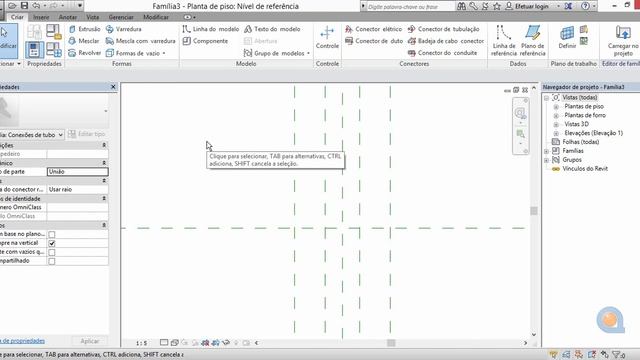Draw a Linha de referência
Screen dimensions: 640x360
(504, 40)
